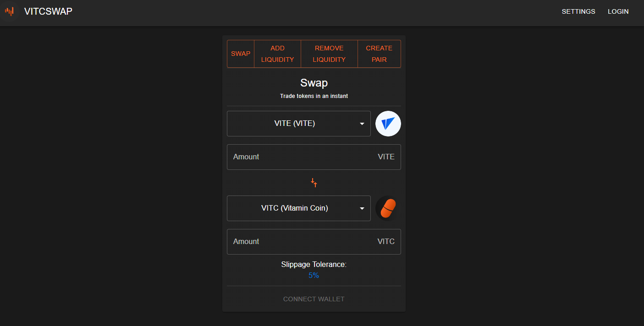Click the LOGIN button
The height and width of the screenshot is (326, 644).
tap(618, 11)
